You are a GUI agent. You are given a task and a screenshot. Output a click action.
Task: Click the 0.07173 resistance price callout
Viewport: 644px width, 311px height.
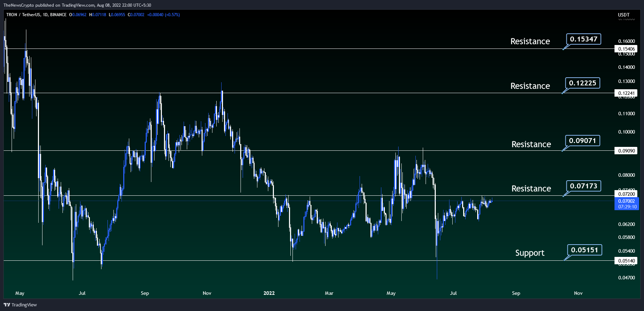tap(584, 186)
